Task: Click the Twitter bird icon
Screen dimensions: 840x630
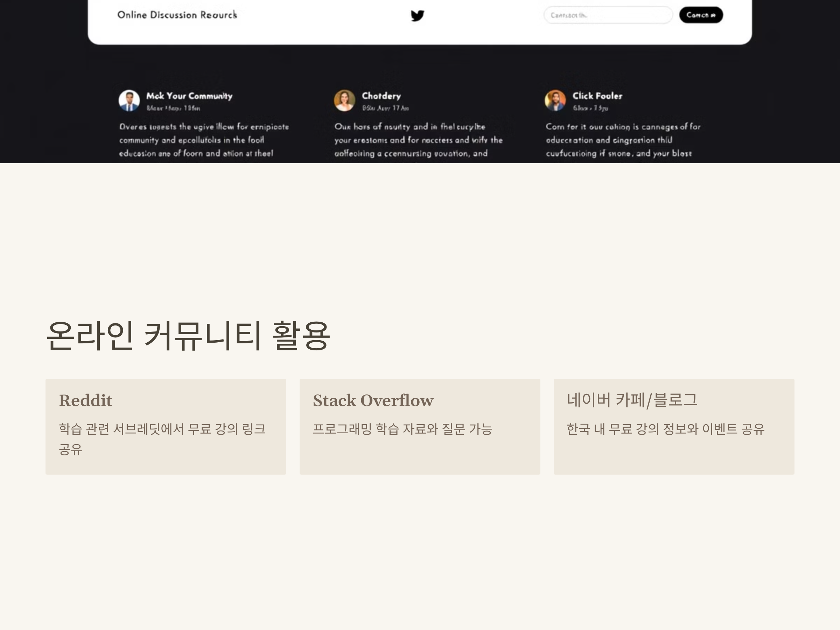Action: pos(417,15)
